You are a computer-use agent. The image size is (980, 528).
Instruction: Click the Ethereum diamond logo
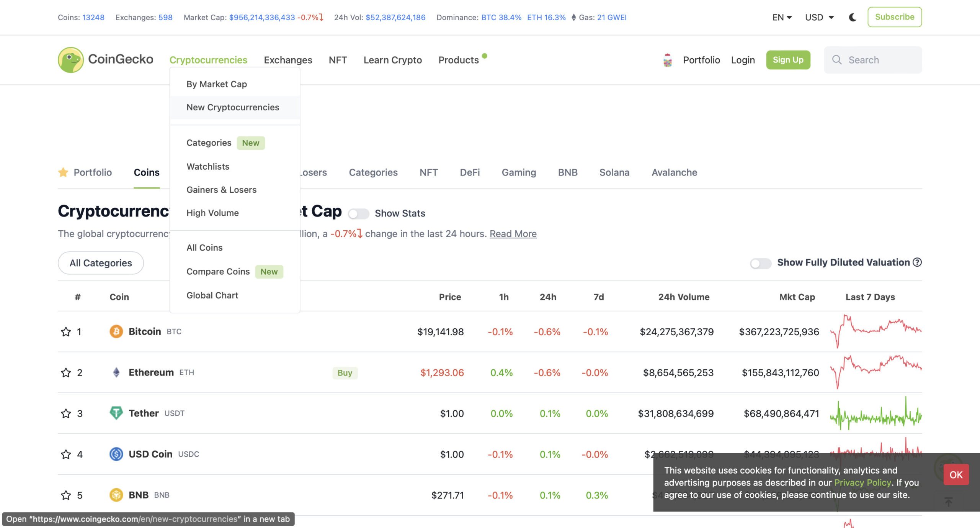[116, 372]
